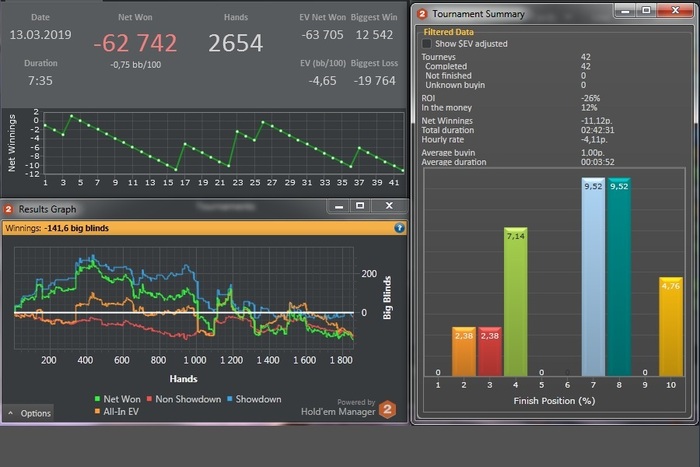
Task: Toggle the orange All-In EV legend swatch
Action: coord(97,412)
